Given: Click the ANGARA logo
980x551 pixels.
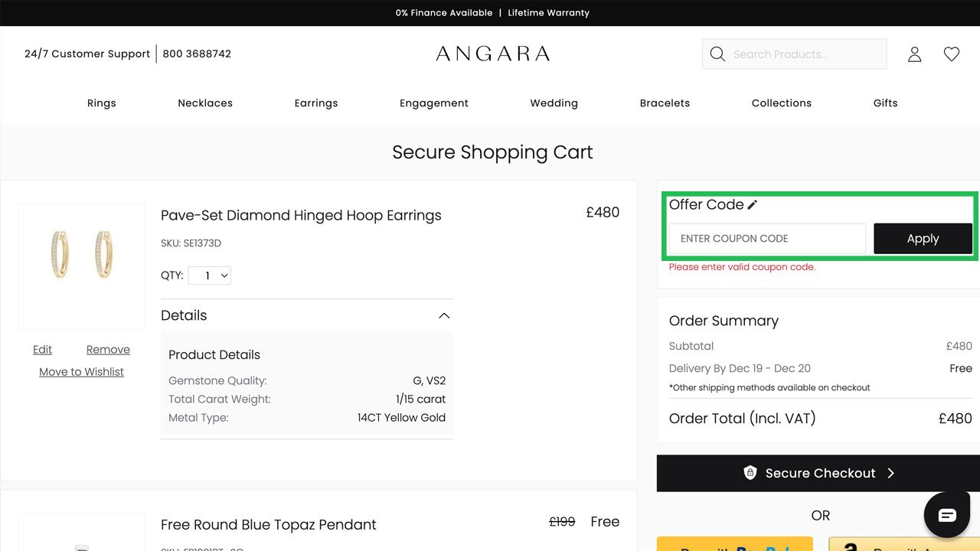Looking at the screenshot, I should click(493, 54).
